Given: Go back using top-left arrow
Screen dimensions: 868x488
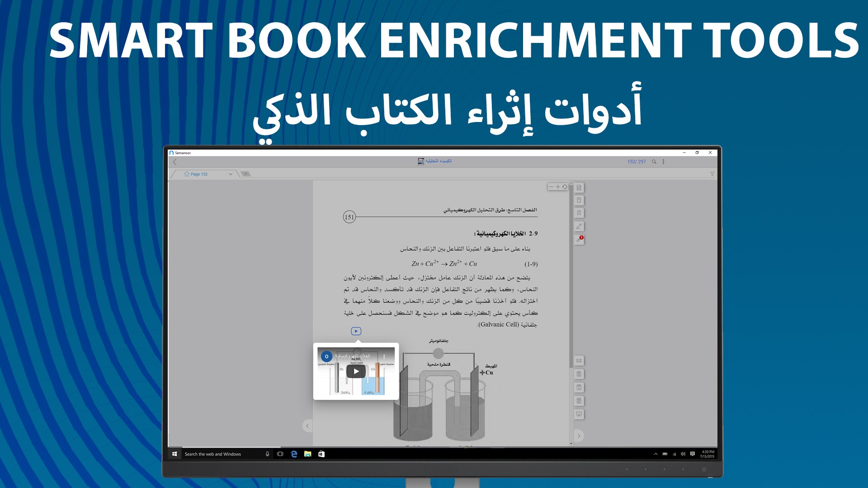Looking at the screenshot, I should (175, 162).
